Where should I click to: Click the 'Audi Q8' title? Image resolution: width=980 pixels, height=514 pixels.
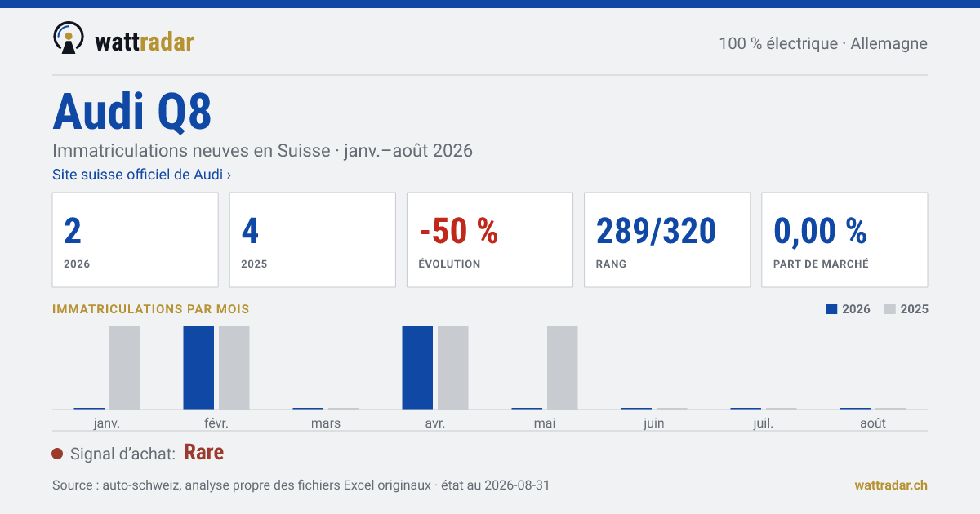coord(132,112)
